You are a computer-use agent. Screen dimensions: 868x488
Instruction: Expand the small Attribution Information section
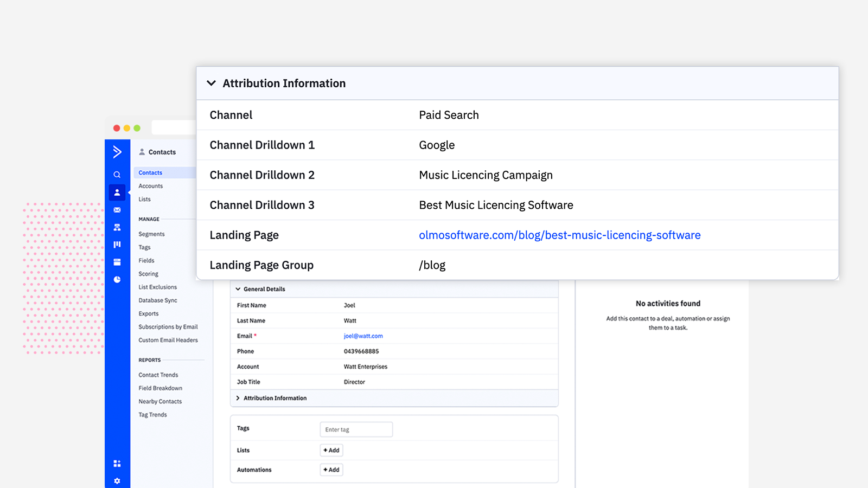click(238, 398)
